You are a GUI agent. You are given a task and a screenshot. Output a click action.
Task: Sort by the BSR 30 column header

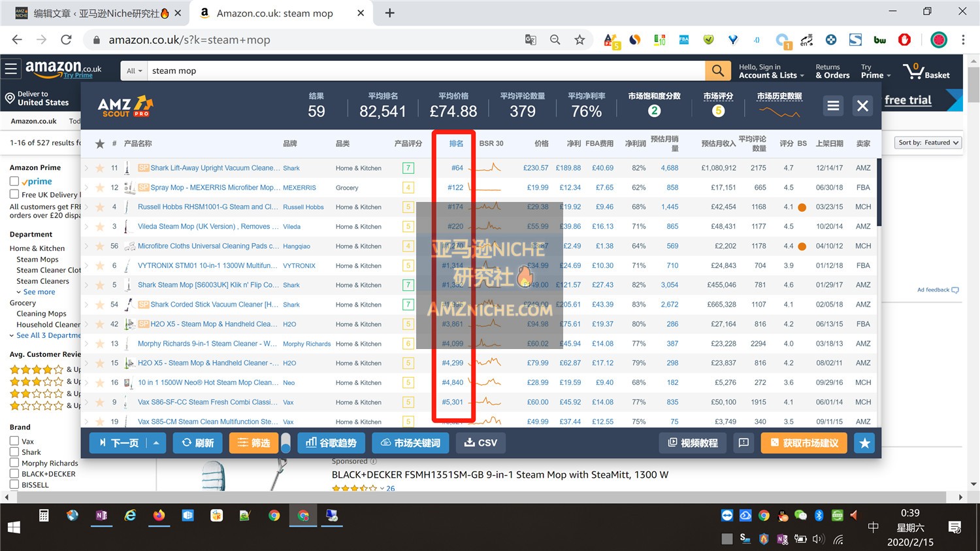[491, 144]
